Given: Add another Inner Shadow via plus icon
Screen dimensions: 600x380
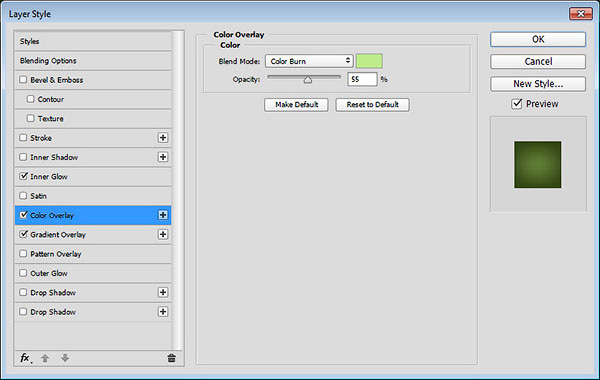Looking at the screenshot, I should [163, 157].
